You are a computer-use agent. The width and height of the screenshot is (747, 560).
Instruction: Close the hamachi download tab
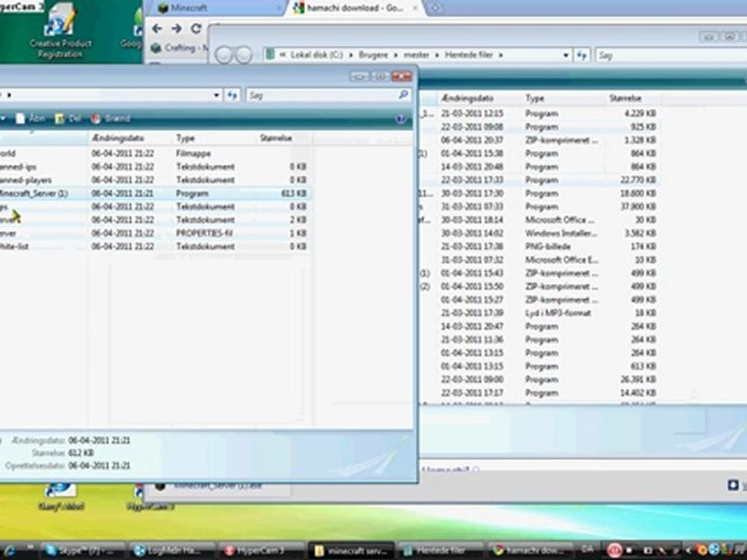point(415,8)
